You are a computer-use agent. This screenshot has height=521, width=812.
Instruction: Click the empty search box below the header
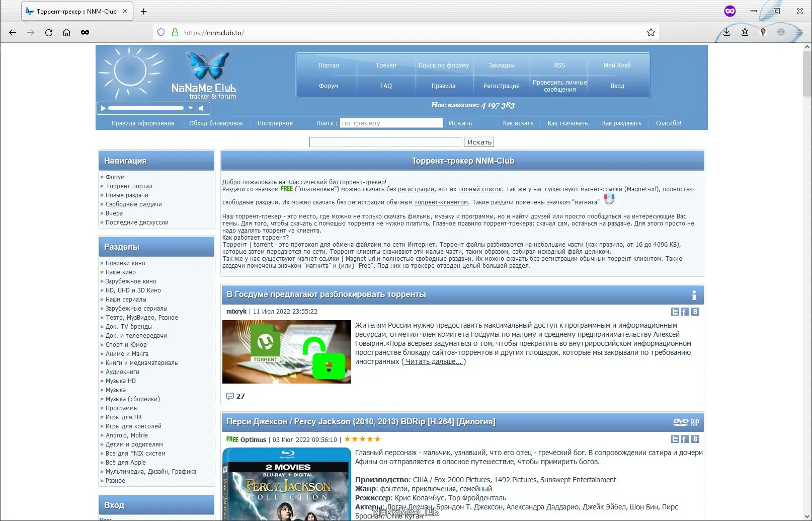[385, 142]
